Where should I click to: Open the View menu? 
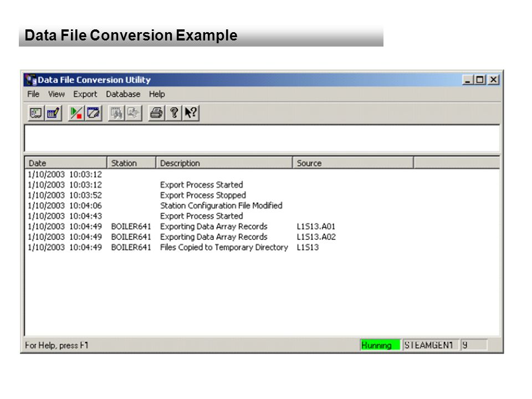(x=57, y=94)
